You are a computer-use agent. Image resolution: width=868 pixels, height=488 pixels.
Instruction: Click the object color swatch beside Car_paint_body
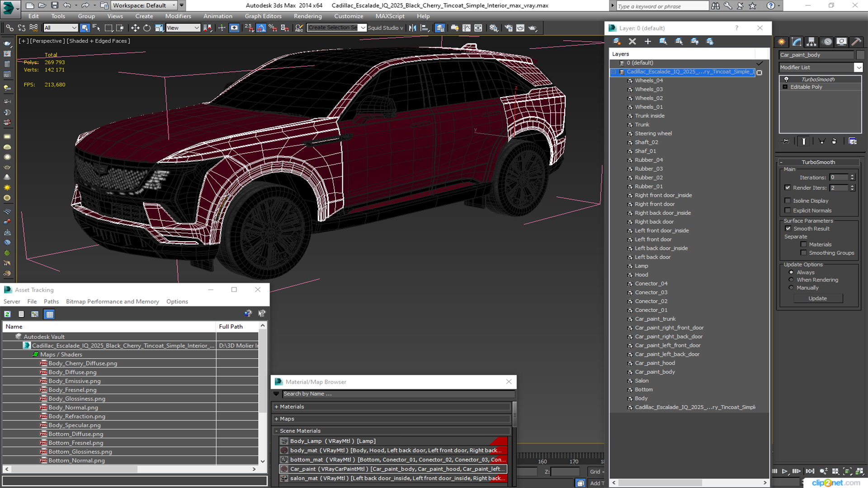pyautogui.click(x=860, y=55)
